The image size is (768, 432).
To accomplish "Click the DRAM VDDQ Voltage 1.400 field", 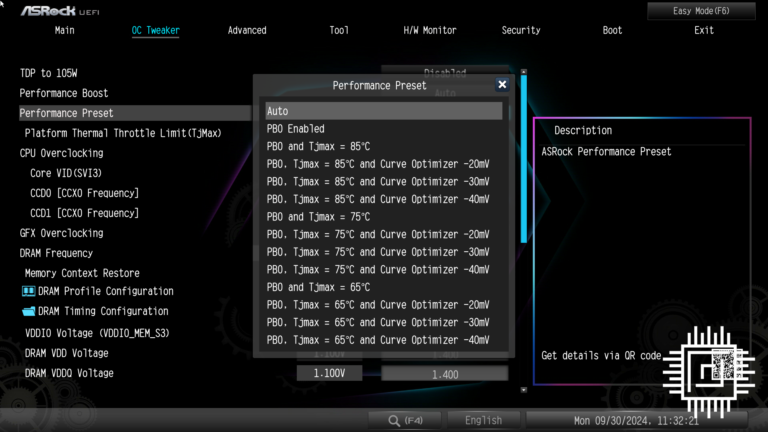I will pyautogui.click(x=445, y=373).
